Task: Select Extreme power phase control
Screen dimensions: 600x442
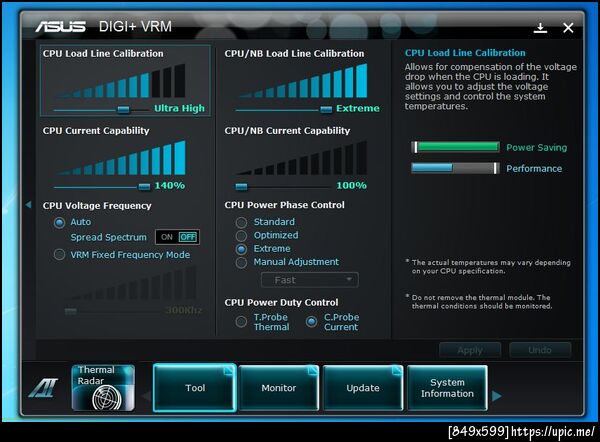Action: [x=241, y=249]
